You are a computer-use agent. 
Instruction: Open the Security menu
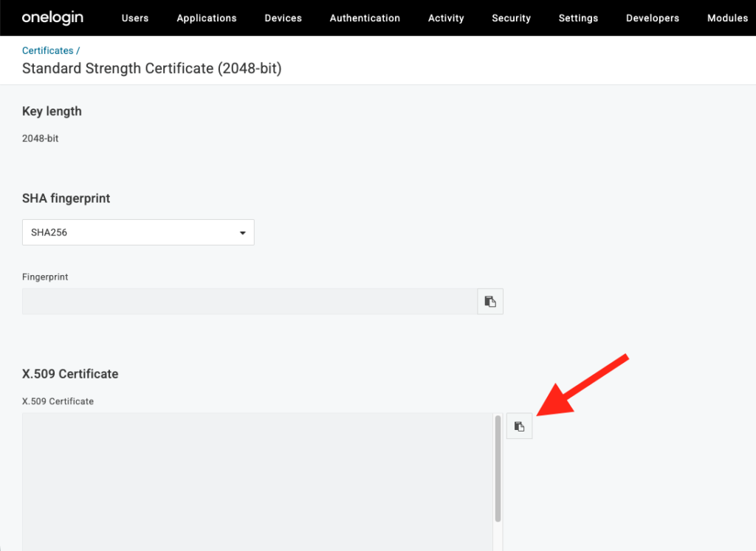pyautogui.click(x=511, y=18)
